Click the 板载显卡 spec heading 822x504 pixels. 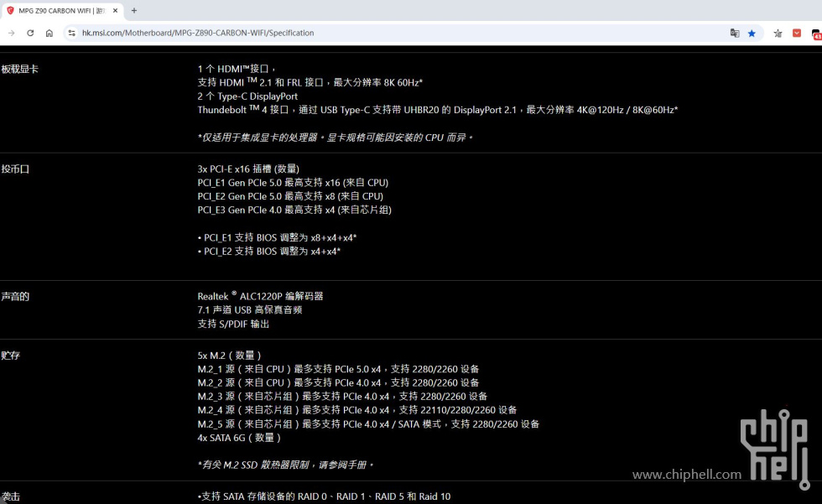(x=20, y=69)
